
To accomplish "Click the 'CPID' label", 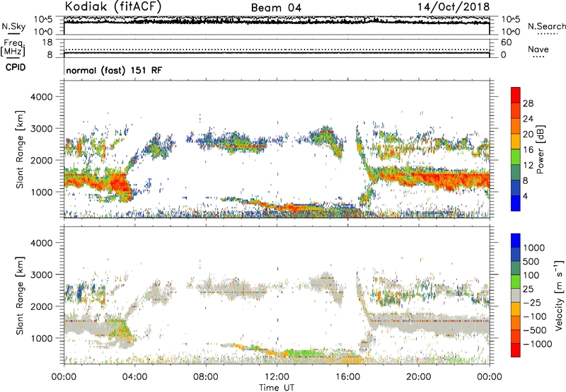I will 16,67.
